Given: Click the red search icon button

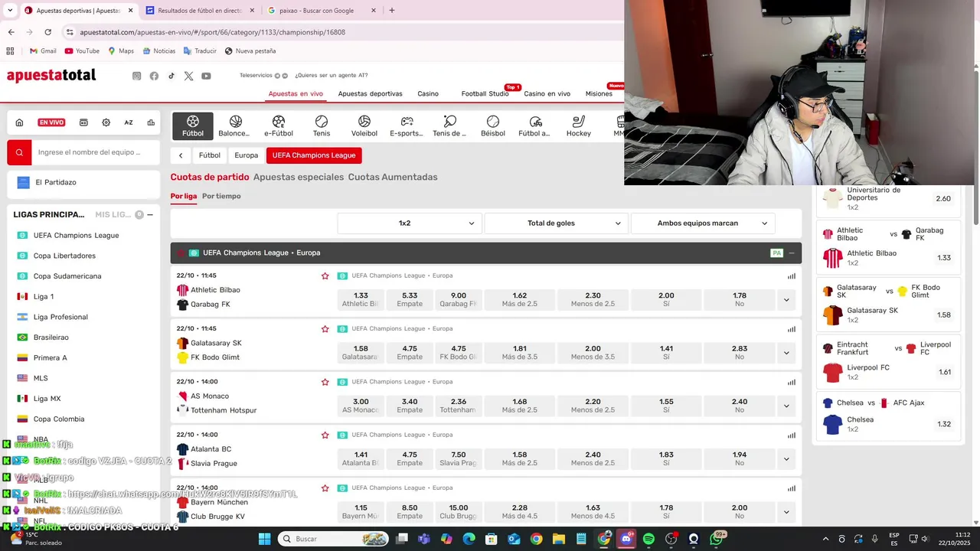Looking at the screenshot, I should coord(20,152).
